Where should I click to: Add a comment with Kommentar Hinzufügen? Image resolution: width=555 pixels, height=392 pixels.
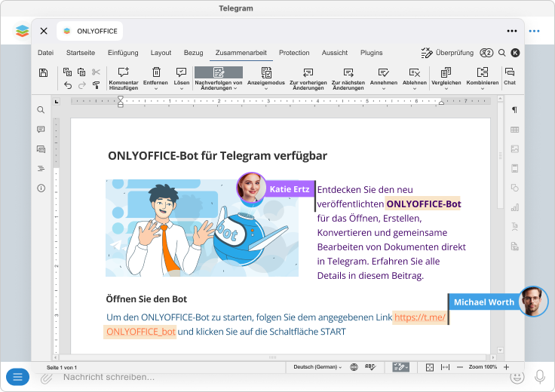[124, 78]
